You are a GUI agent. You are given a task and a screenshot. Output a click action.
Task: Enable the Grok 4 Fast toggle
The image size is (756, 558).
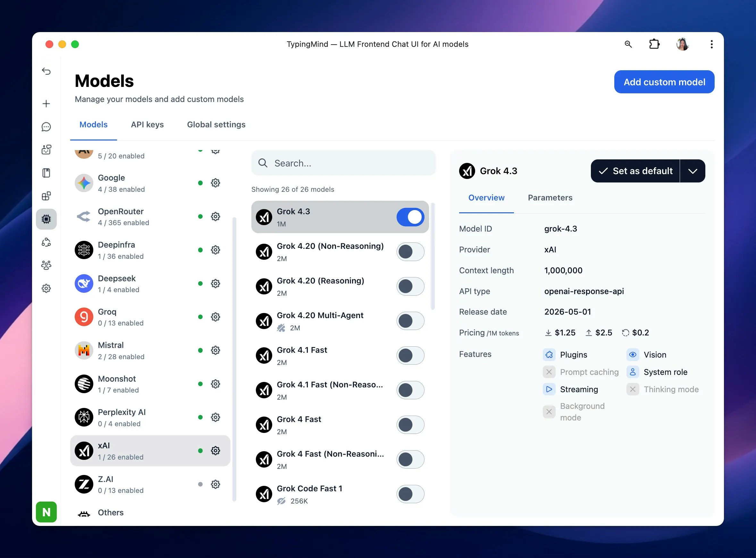[410, 425]
